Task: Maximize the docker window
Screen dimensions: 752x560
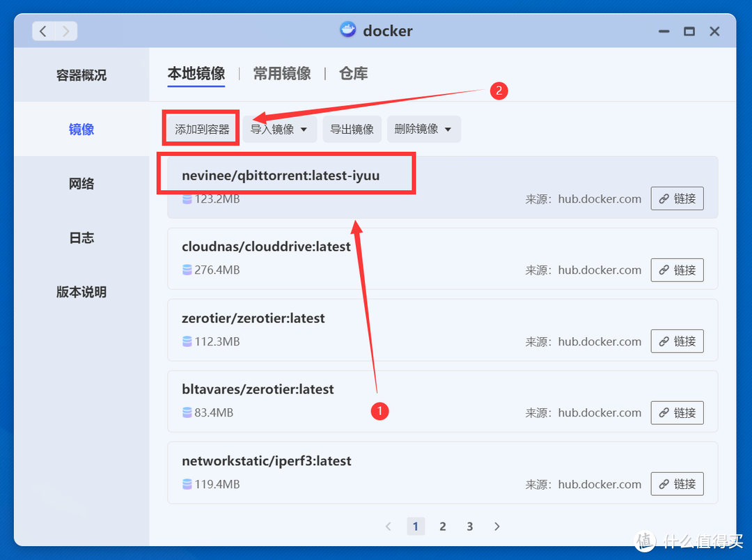Action: tap(689, 31)
